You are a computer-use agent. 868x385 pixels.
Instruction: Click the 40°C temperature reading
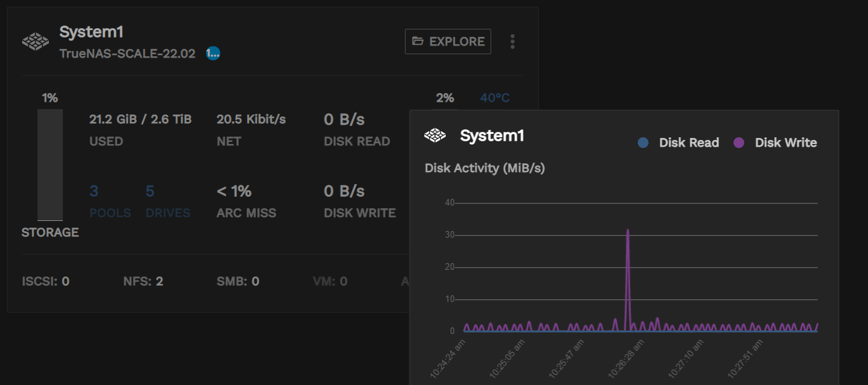[x=495, y=98]
